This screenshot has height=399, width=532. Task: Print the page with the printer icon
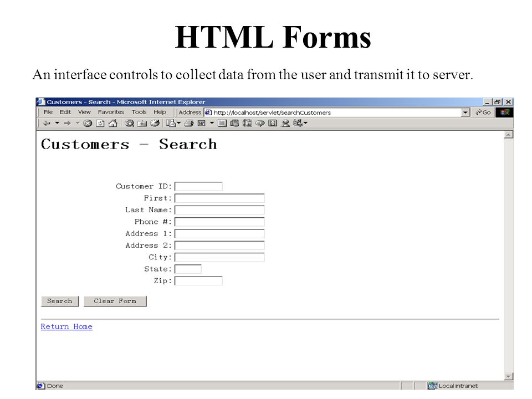(188, 123)
